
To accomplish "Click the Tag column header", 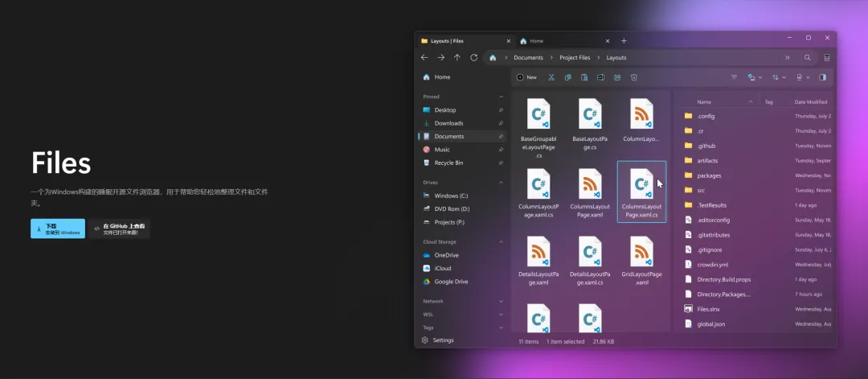I will coord(769,102).
